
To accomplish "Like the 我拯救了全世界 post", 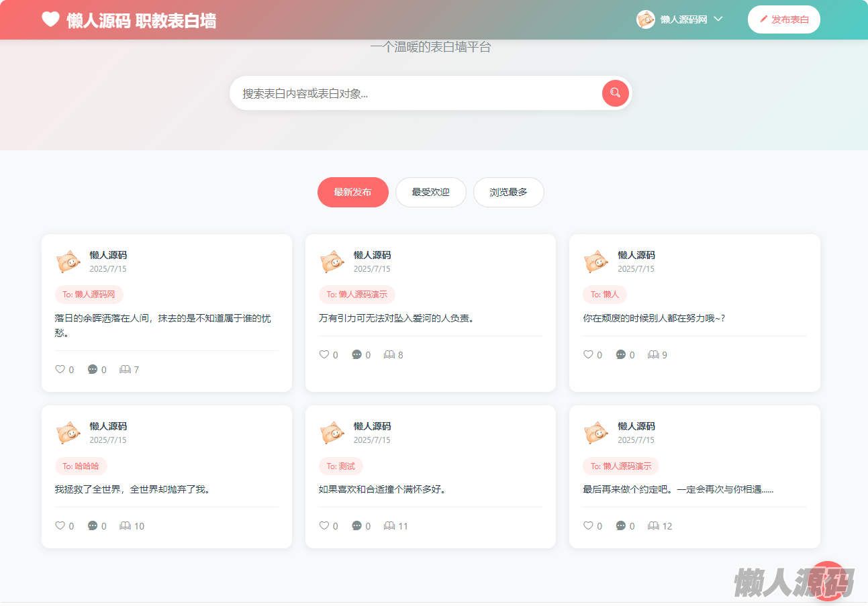I will coord(60,526).
